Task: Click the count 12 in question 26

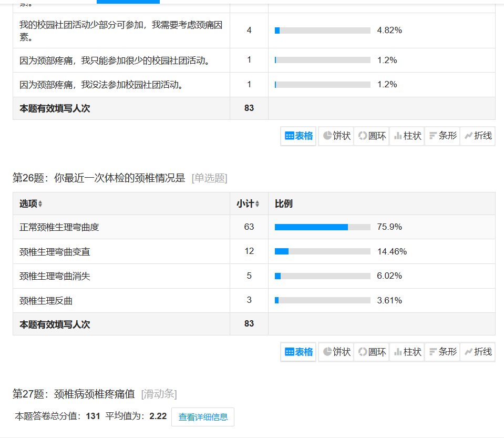Action: pyautogui.click(x=249, y=251)
